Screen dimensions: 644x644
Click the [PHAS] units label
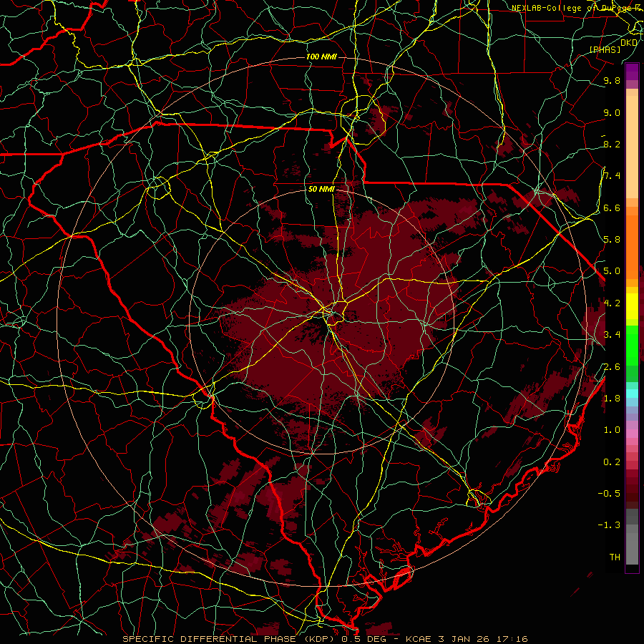[605, 49]
